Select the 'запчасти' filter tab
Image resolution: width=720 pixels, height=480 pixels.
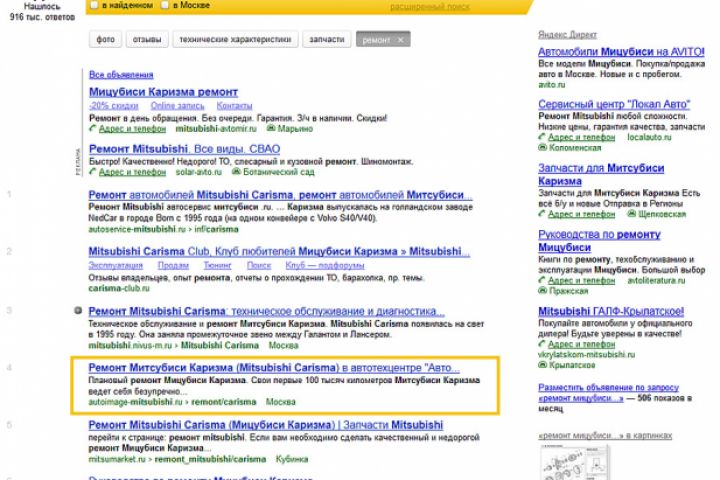(x=326, y=40)
